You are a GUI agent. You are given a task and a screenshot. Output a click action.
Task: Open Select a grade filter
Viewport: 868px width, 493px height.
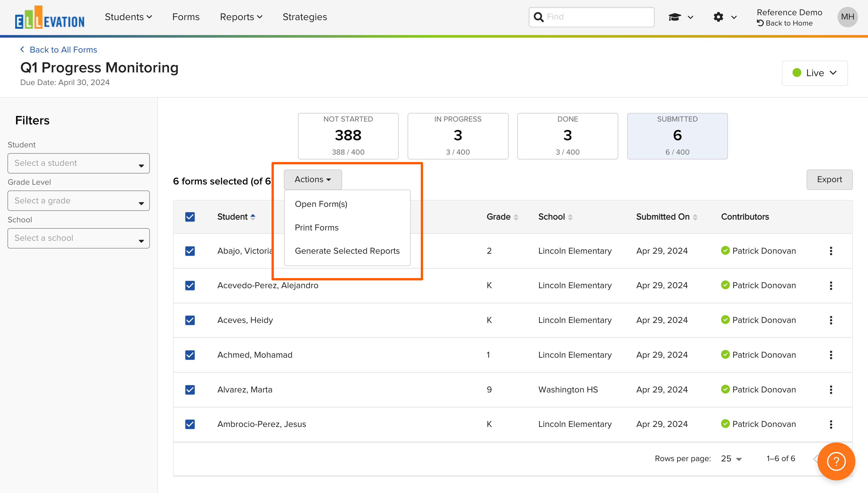78,201
